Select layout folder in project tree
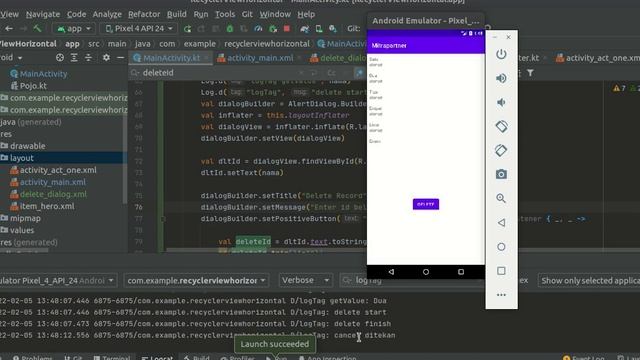Screen dimensions: 640x360 pos(22,158)
